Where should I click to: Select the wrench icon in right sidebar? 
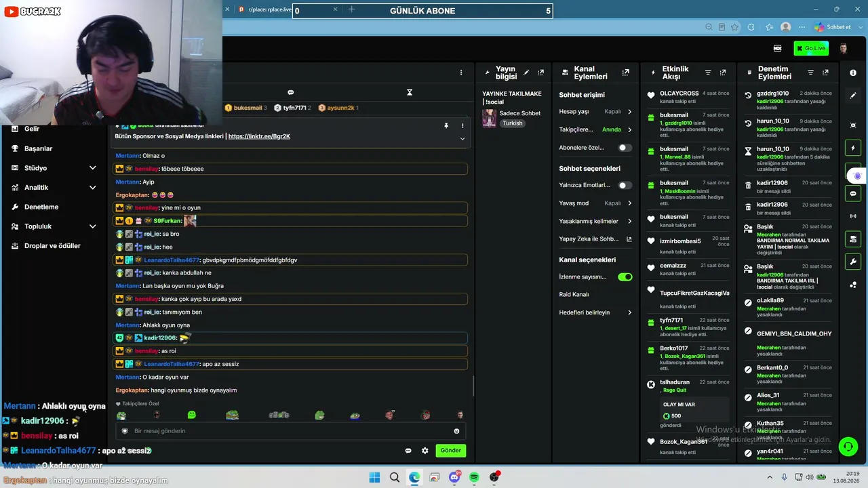pyautogui.click(x=853, y=262)
